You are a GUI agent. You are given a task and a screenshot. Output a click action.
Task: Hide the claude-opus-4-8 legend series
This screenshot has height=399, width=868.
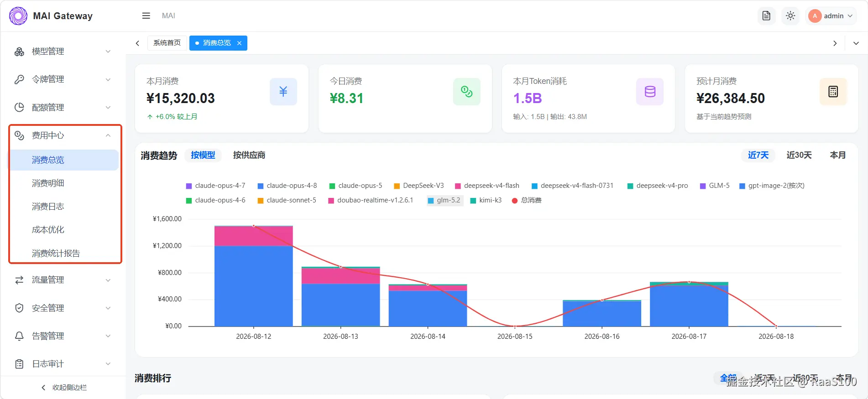pos(287,186)
